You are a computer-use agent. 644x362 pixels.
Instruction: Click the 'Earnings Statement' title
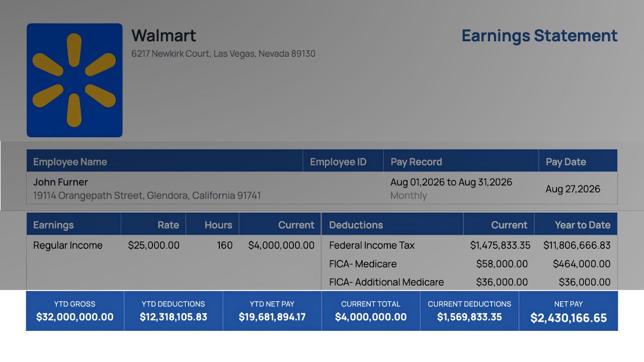(x=539, y=36)
